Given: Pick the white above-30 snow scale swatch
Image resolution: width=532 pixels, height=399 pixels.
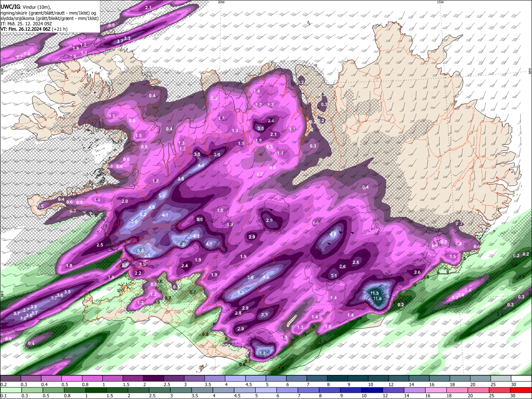Looking at the screenshot, I should coord(522,379).
